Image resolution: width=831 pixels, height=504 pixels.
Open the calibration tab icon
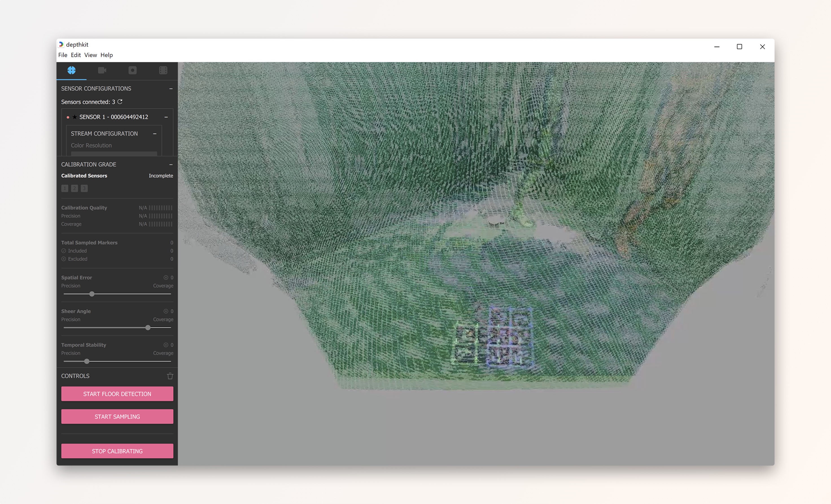point(71,70)
